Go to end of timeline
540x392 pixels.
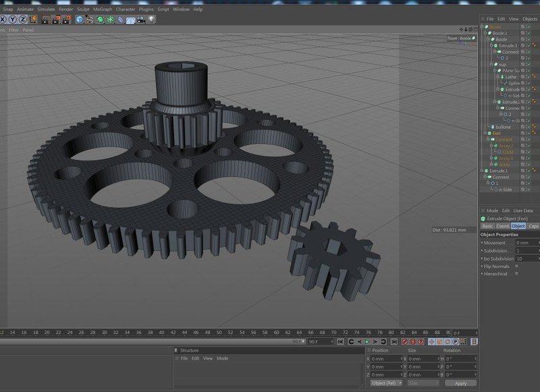point(394,342)
